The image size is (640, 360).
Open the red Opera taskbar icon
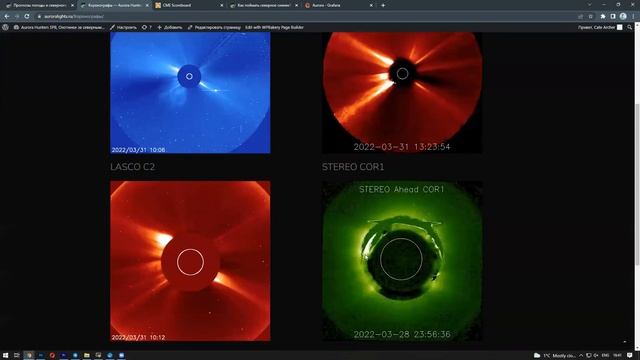52,356
